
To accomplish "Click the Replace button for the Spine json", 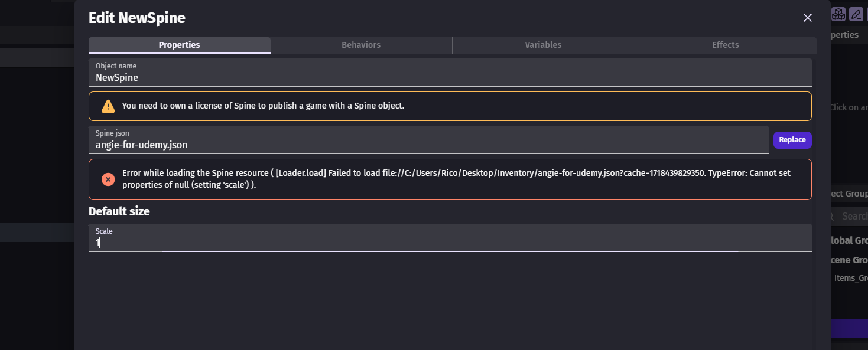I will point(792,140).
